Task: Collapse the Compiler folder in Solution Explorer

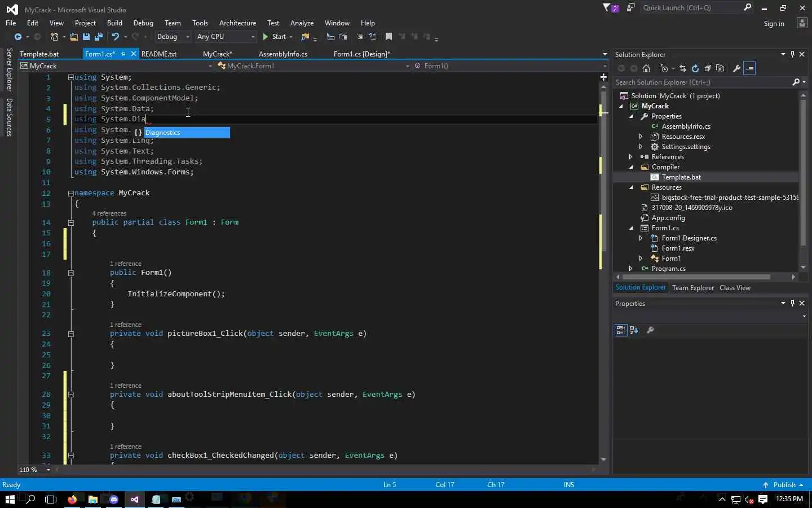Action: pos(630,167)
